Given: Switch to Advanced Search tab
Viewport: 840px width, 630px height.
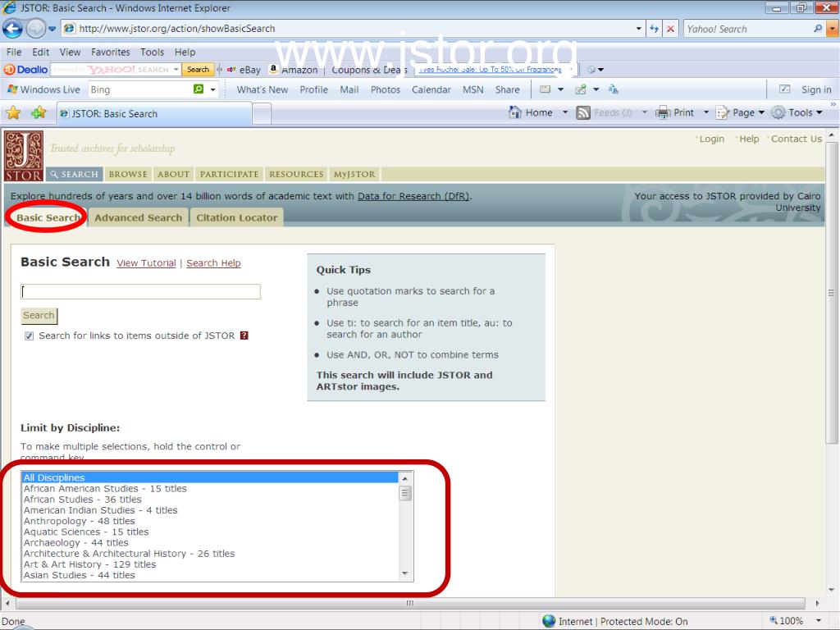Looking at the screenshot, I should pyautogui.click(x=138, y=217).
